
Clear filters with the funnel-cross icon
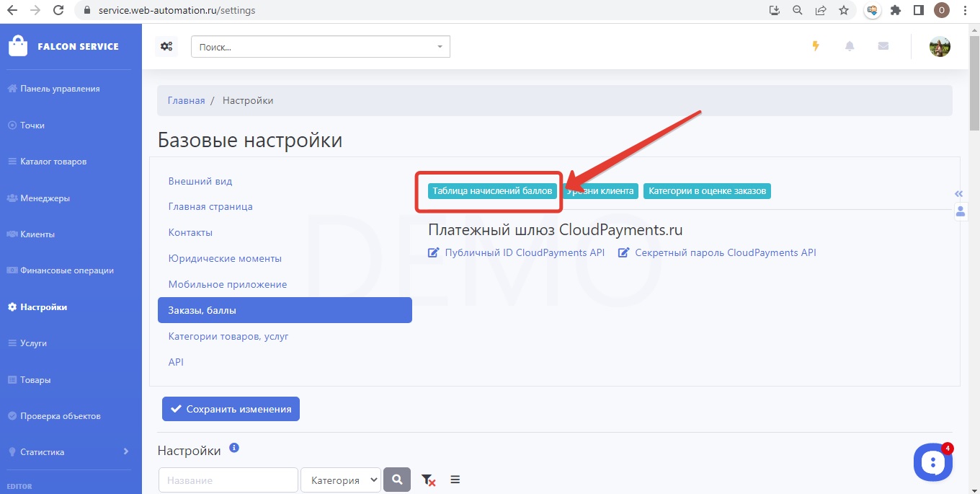pyautogui.click(x=428, y=480)
